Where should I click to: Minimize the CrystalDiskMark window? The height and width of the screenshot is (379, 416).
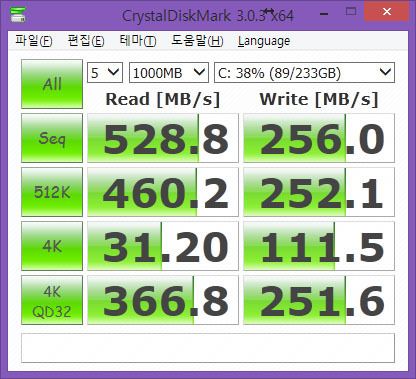point(324,14)
